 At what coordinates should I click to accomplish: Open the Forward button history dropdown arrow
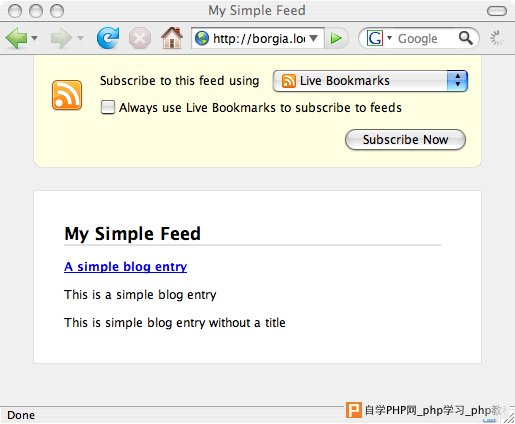tap(80, 38)
